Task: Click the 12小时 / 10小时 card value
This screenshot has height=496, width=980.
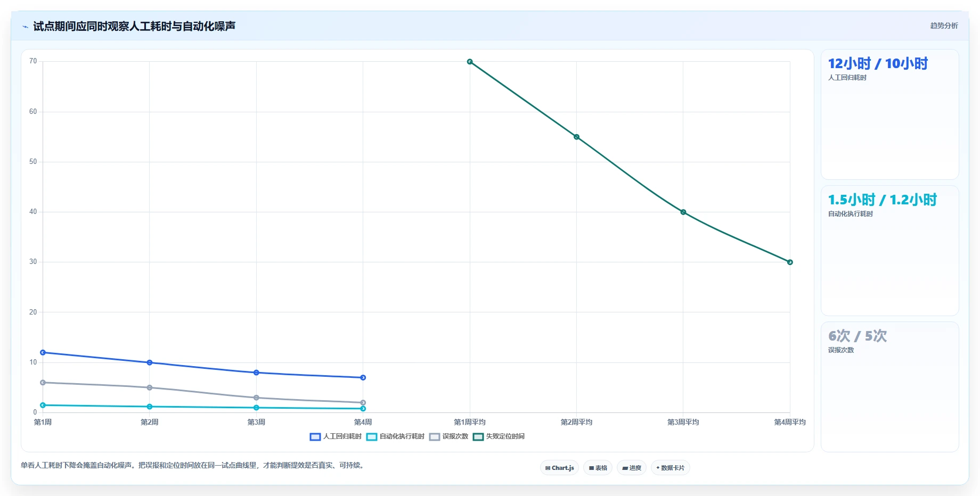Action: [878, 64]
